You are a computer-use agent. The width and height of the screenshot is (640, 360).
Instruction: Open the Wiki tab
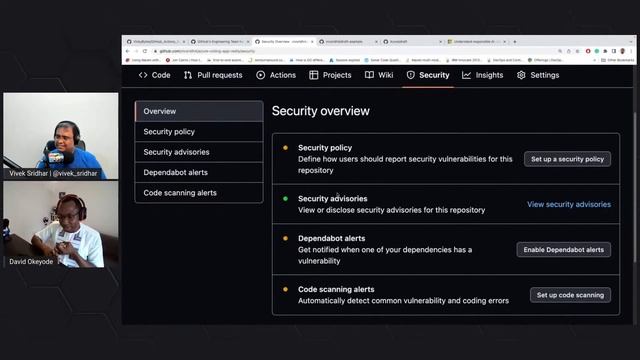(379, 75)
